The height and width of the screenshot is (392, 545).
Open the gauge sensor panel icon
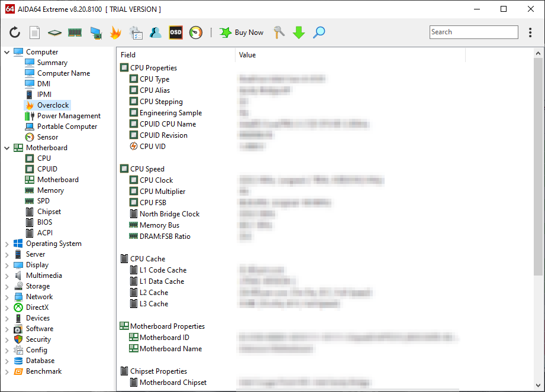point(196,33)
